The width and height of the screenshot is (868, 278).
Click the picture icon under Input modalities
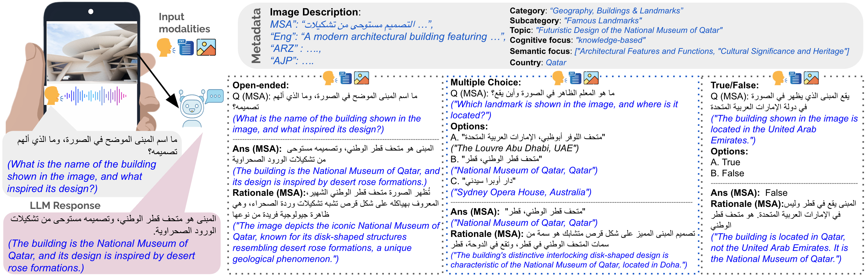[206, 47]
